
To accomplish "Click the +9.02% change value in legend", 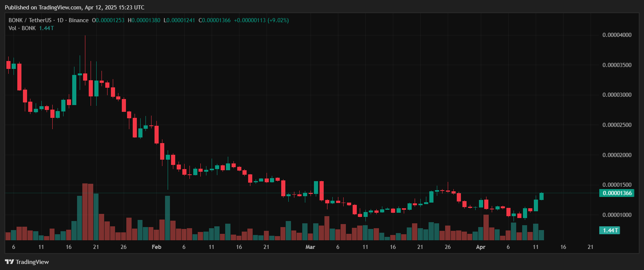I will [x=278, y=20].
